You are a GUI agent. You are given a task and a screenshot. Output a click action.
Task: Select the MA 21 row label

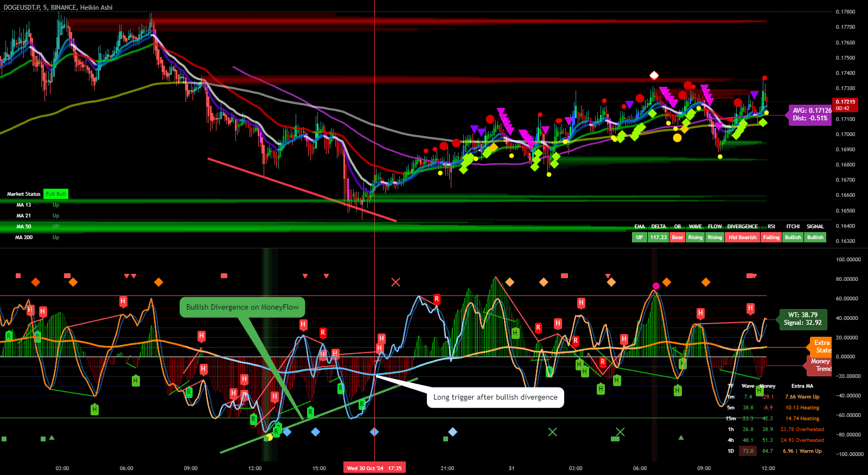pos(24,216)
